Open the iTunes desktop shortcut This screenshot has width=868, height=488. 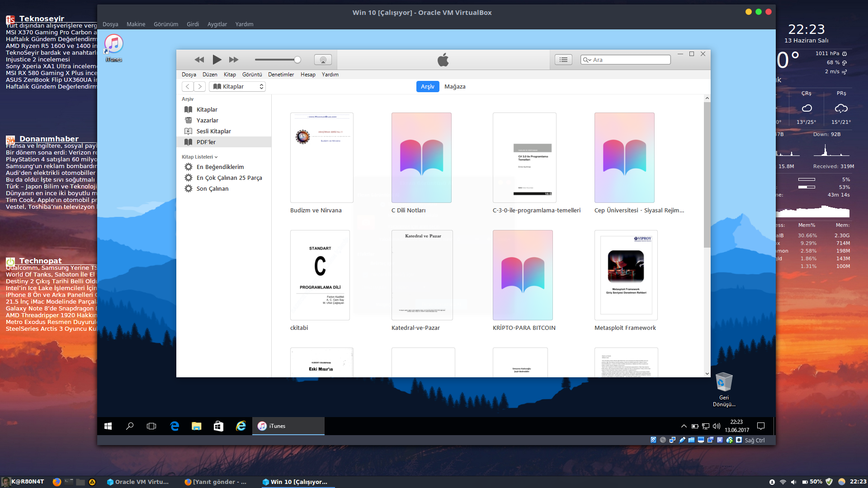114,48
